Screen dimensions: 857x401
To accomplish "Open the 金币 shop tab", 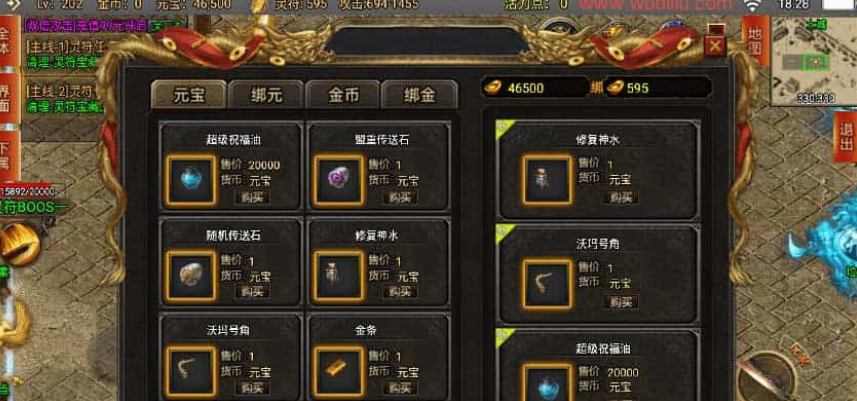I will click(343, 95).
